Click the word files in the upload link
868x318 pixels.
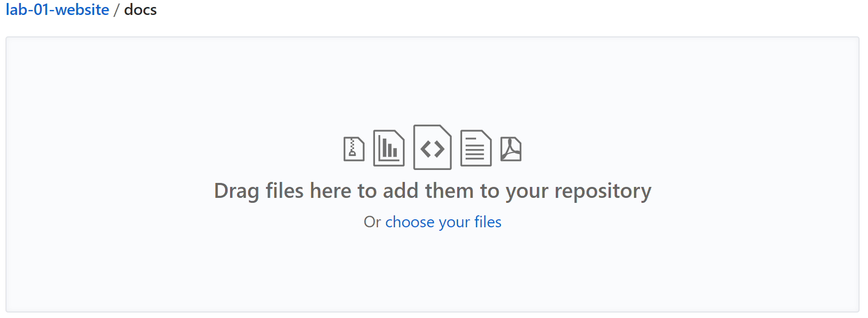tap(488, 222)
